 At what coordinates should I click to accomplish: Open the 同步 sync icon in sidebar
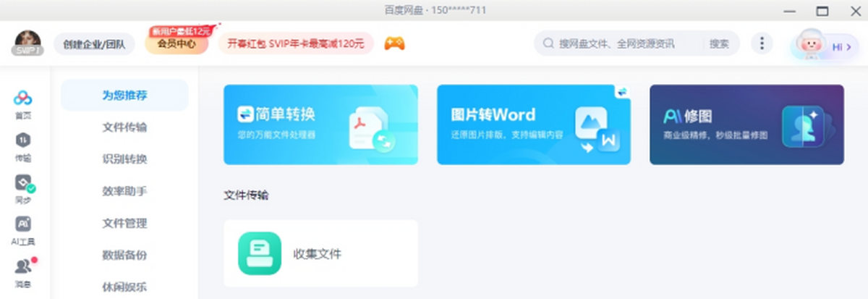(23, 182)
